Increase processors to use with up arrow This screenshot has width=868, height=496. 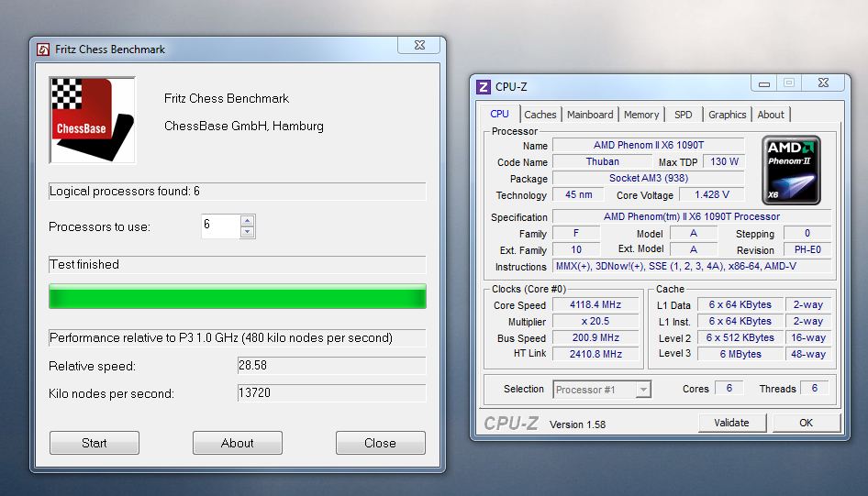click(x=248, y=221)
